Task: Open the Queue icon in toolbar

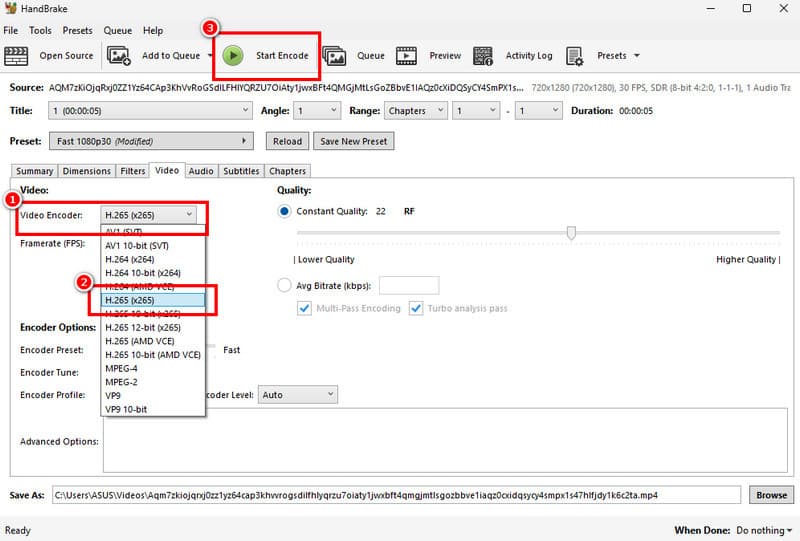Action: click(x=334, y=56)
